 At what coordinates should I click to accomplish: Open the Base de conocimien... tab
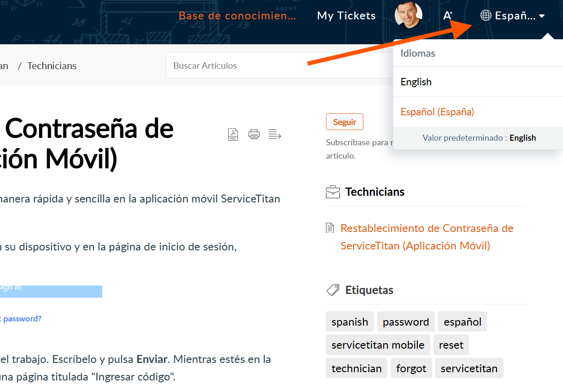pyautogui.click(x=237, y=16)
